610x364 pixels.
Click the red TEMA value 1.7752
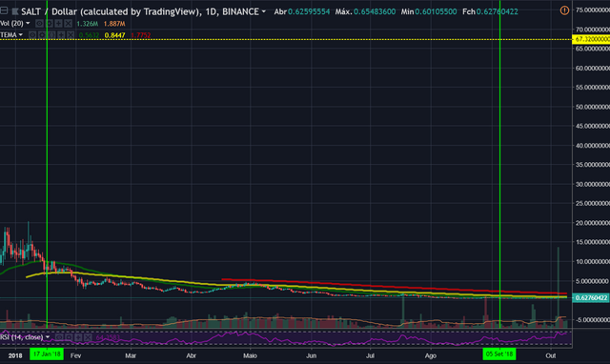click(141, 35)
